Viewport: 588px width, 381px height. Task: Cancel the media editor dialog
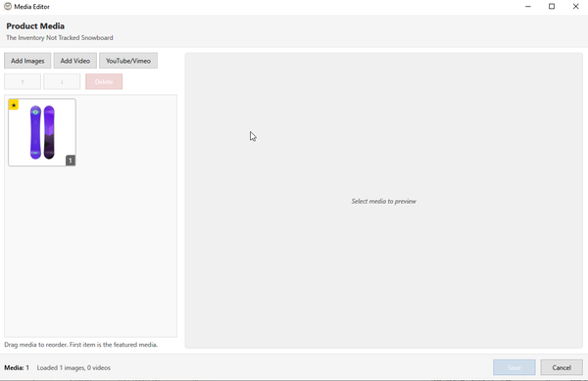562,367
